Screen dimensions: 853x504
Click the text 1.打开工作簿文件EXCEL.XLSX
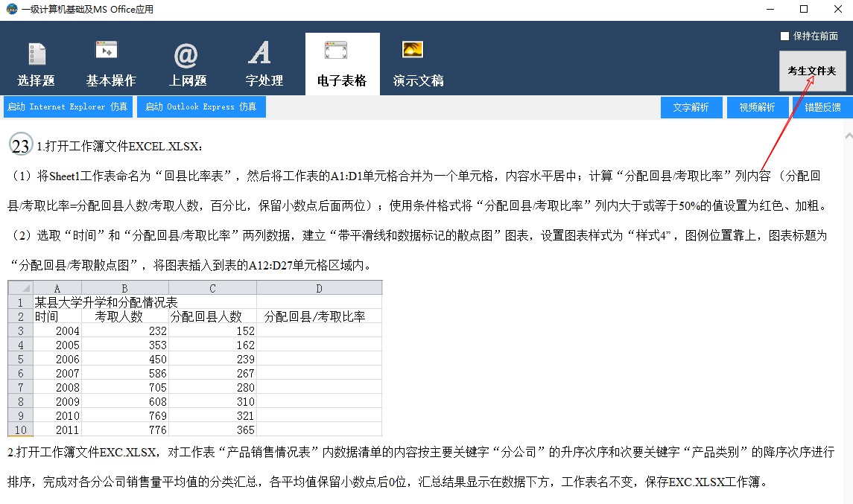(x=120, y=146)
